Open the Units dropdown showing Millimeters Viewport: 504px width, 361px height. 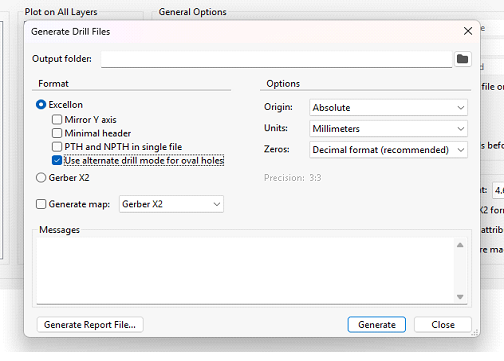point(388,129)
